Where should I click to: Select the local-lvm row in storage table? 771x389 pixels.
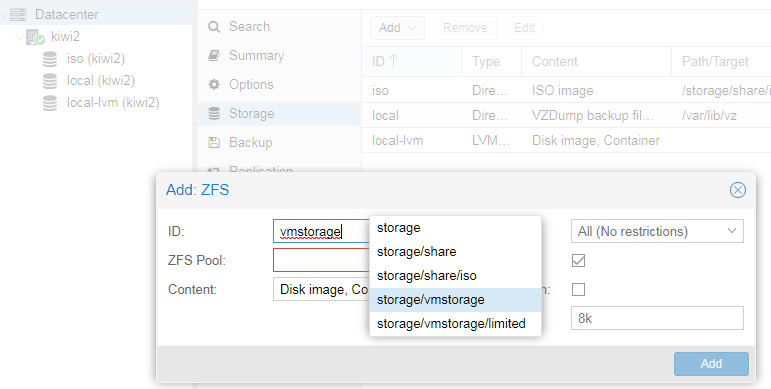click(x=566, y=141)
